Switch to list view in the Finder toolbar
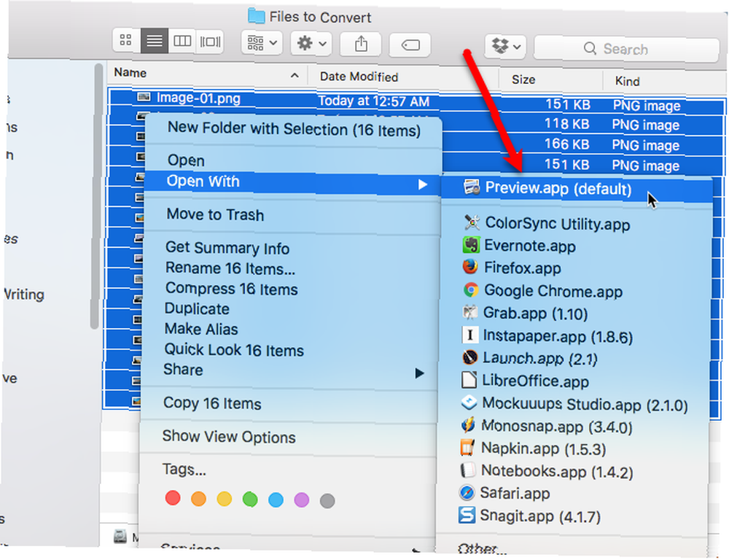This screenshot has width=729, height=560. pos(155,41)
